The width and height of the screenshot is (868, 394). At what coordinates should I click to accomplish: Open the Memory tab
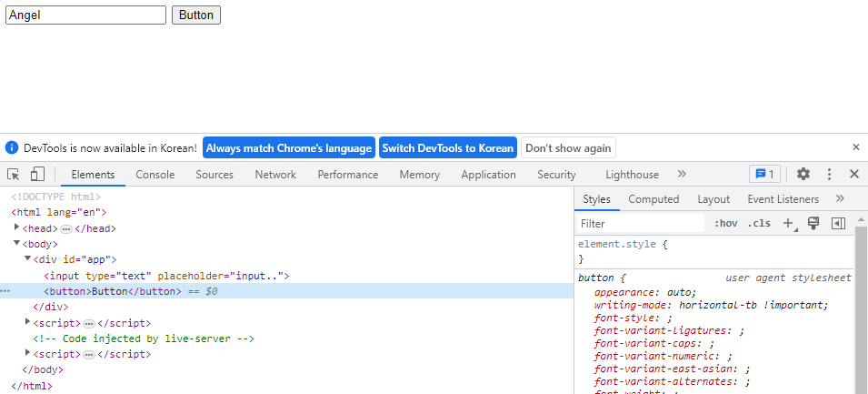point(420,175)
